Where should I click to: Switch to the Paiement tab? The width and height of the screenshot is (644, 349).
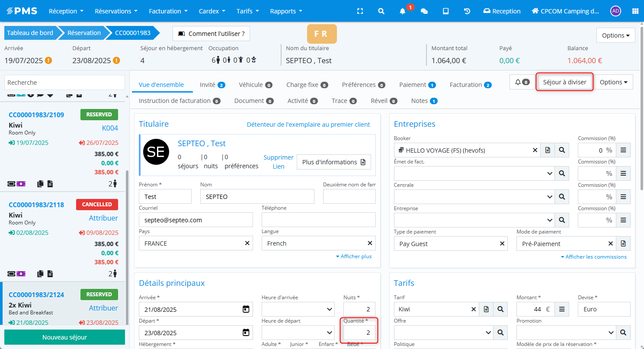pos(417,85)
